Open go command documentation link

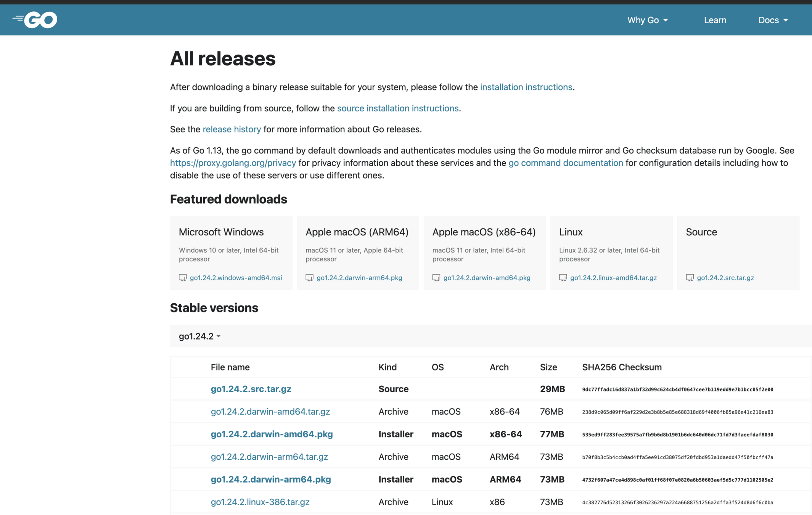pyautogui.click(x=566, y=163)
